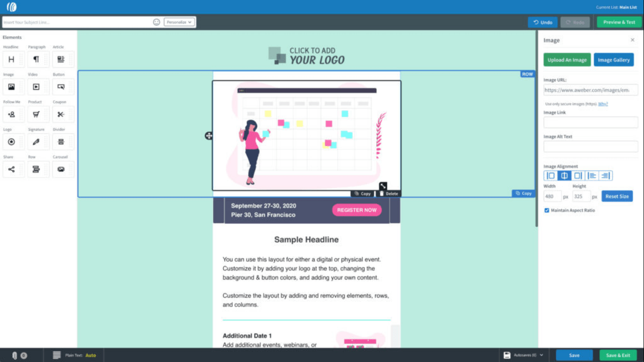This screenshot has width=644, height=362.
Task: Click the Image Alt Text field
Action: [591, 147]
